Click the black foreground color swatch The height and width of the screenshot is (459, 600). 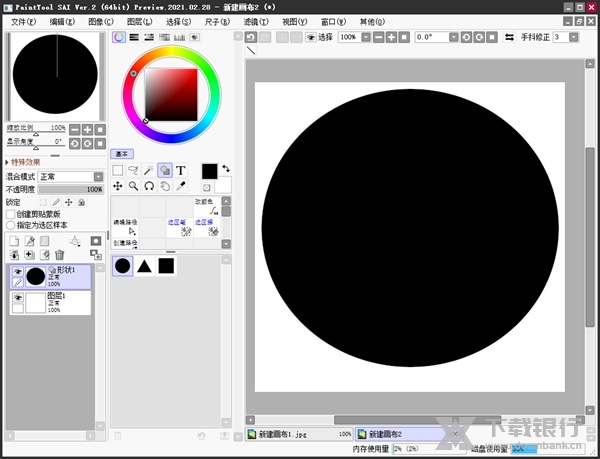(x=209, y=172)
